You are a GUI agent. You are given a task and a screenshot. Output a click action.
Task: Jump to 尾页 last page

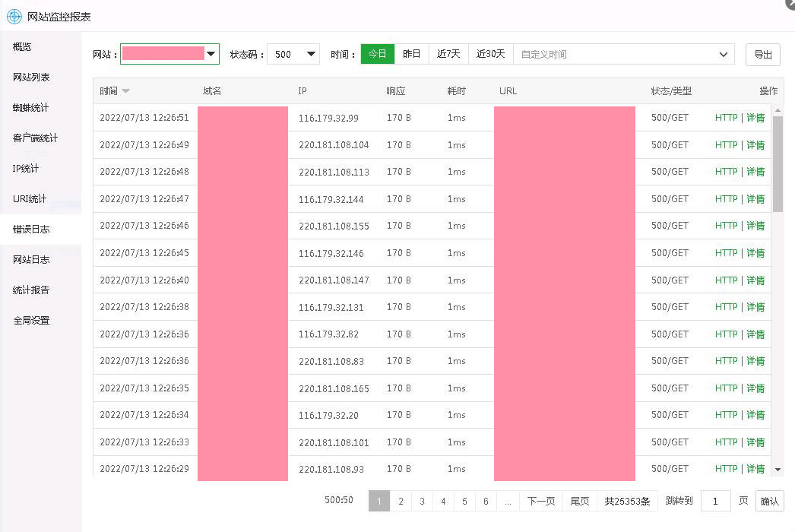pos(579,501)
